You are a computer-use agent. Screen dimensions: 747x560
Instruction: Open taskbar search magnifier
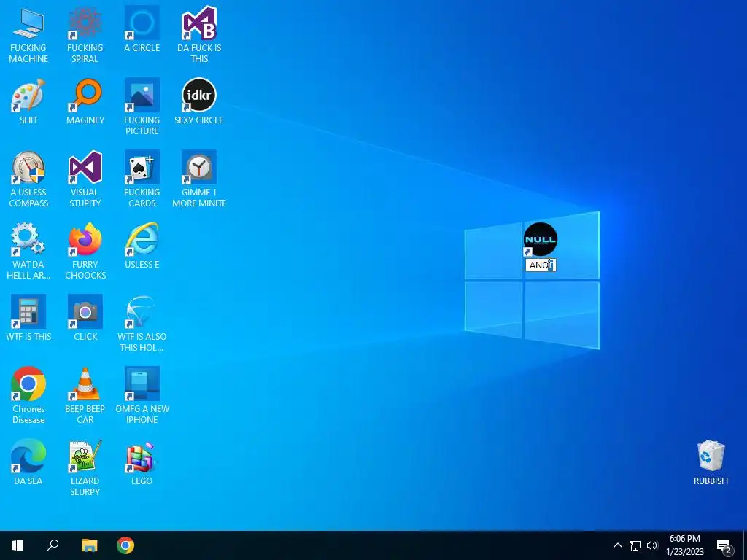click(53, 545)
